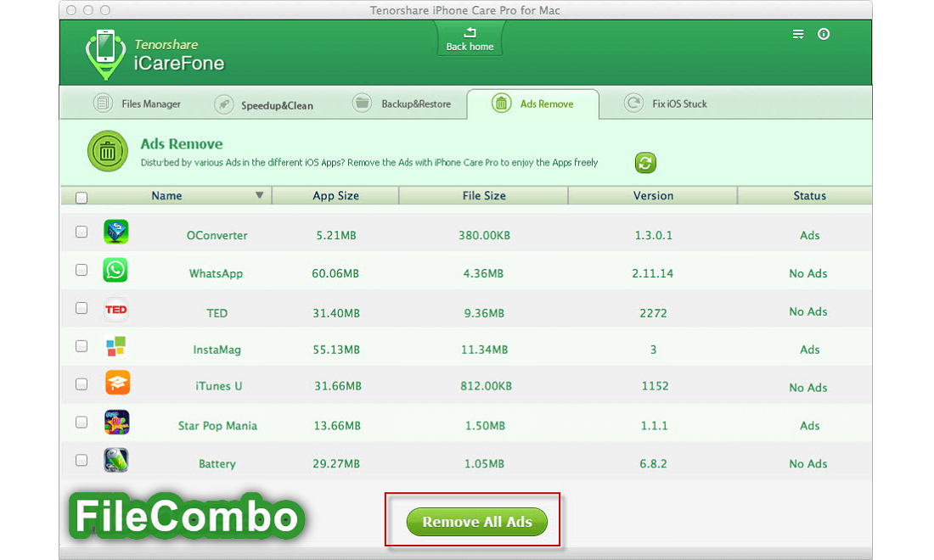Click the WhatsApp app icon
Screen dimensions: 934x560
115,271
